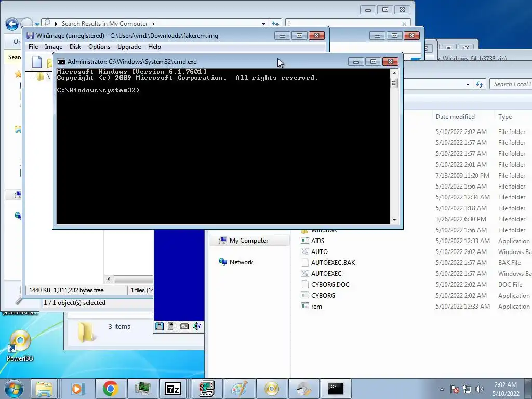Click the disc and pencil taskbar icon
The image size is (532, 399).
tap(303, 389)
